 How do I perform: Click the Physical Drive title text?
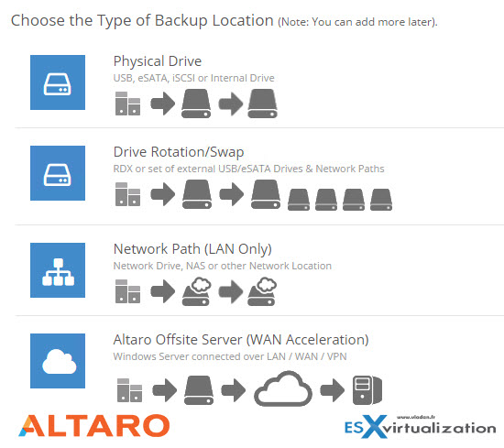pyautogui.click(x=158, y=61)
